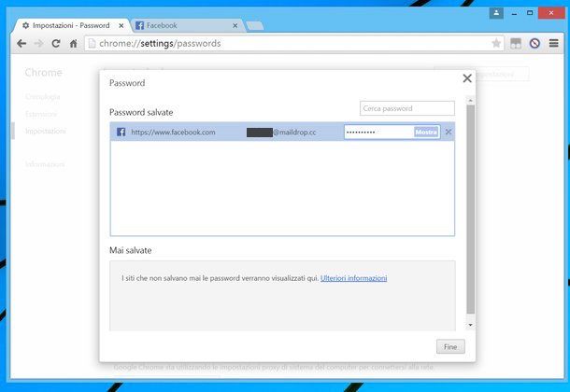Reveal the password with the Mostra button
Screen dimensions: 570x392
tap(426, 133)
